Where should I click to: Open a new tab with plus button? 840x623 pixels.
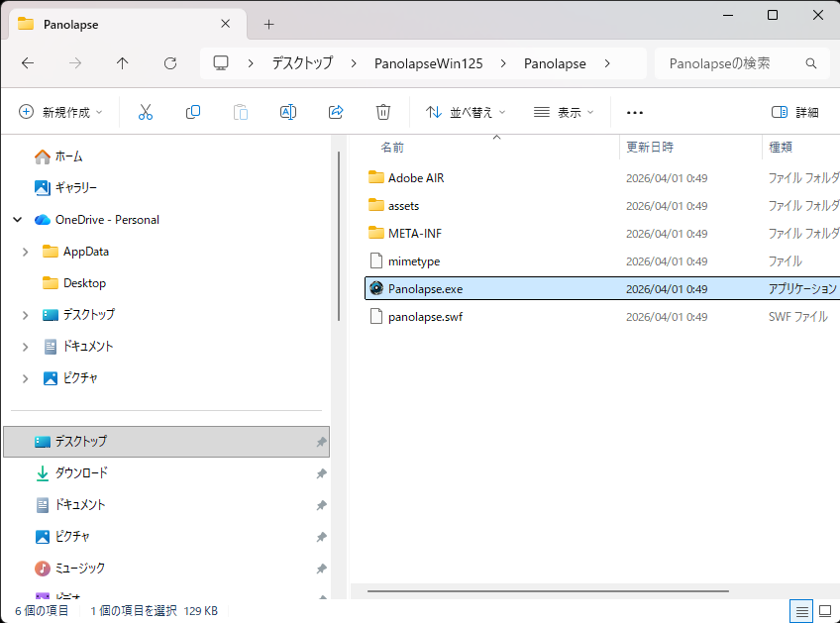tap(268, 24)
